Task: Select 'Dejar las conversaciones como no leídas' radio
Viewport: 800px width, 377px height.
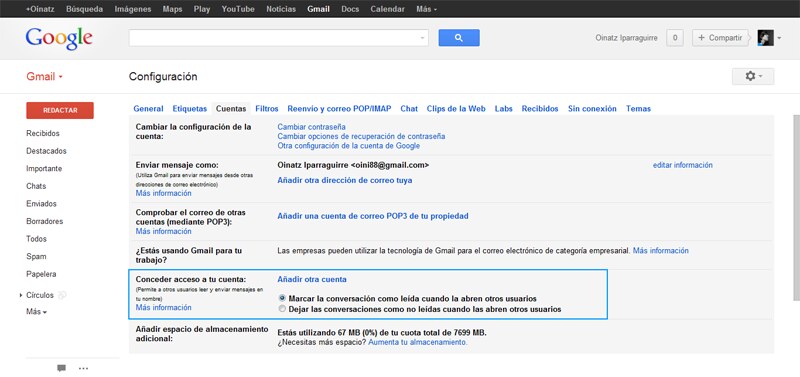Action: 282,309
